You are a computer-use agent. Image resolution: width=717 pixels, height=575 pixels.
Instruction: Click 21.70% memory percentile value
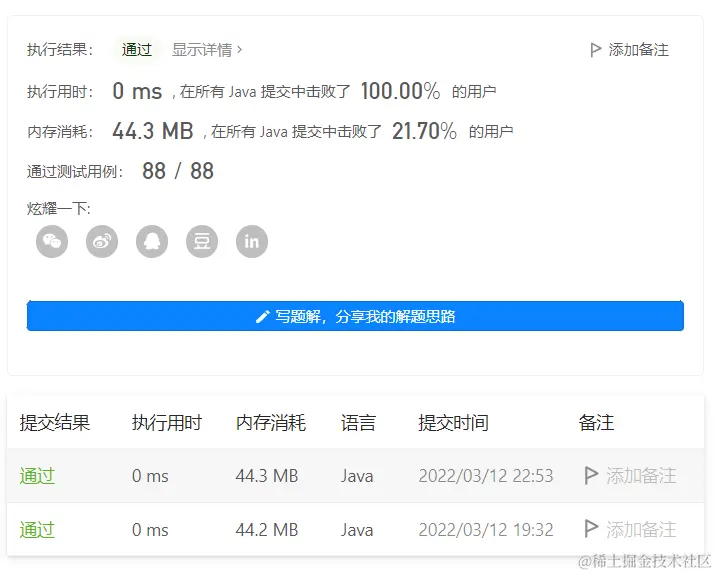tap(424, 131)
